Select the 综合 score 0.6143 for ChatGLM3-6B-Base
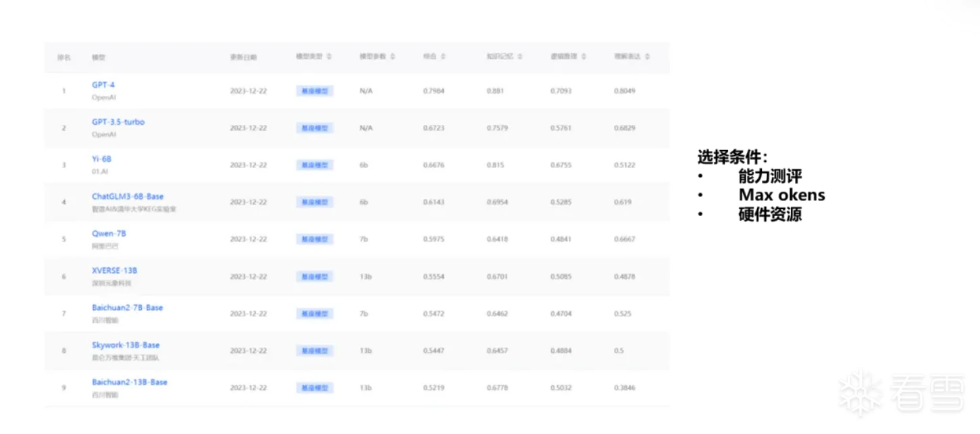 pos(434,202)
